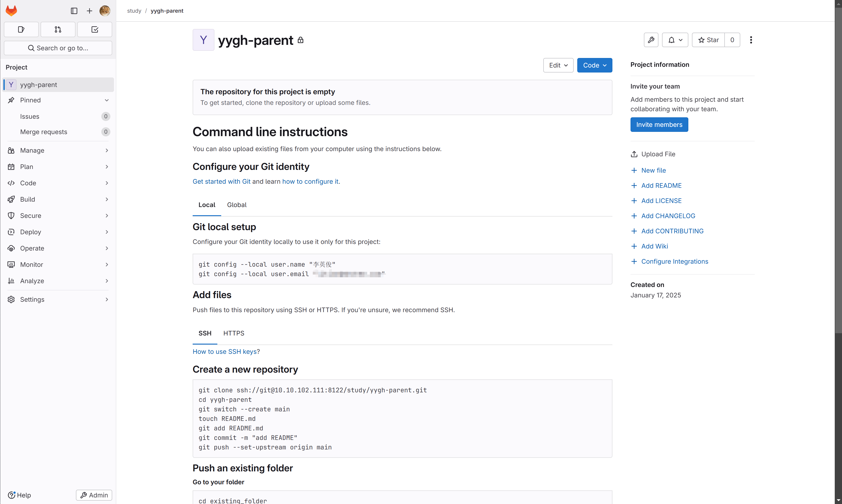Screen dimensions: 842x504
Task: Open the notification bell dropdown
Action: (x=675, y=40)
